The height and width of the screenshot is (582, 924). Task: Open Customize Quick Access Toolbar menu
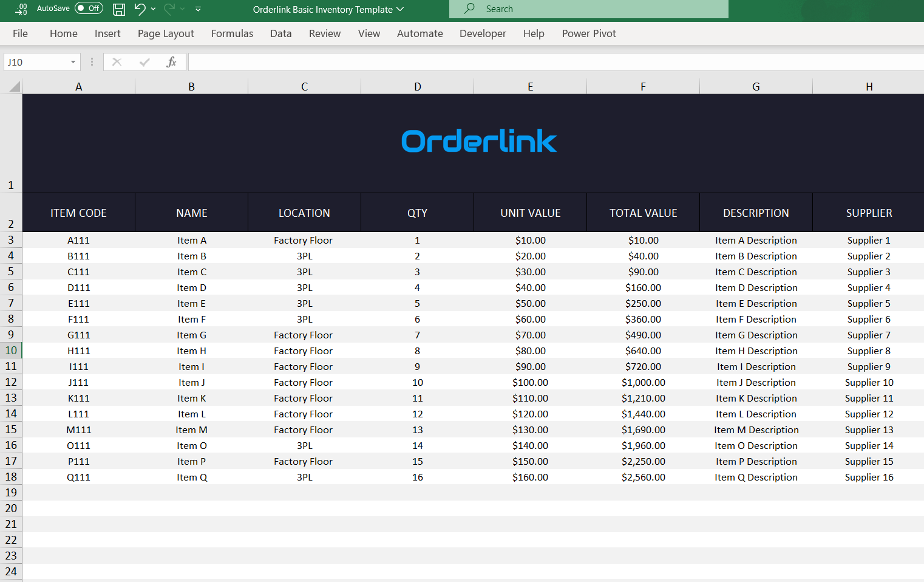(x=198, y=9)
